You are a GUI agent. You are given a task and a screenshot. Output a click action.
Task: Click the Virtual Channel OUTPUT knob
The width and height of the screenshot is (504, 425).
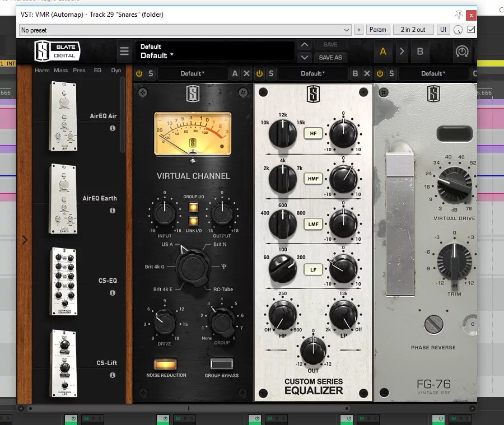coord(222,213)
